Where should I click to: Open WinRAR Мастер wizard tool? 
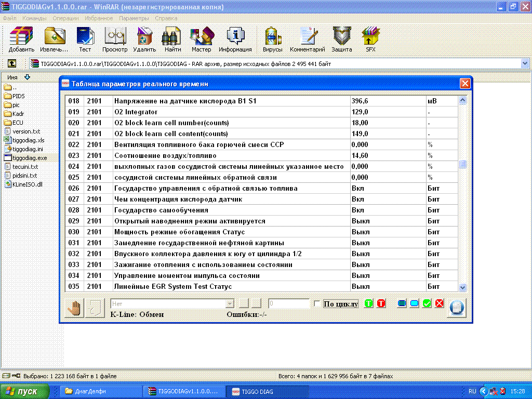tap(201, 39)
